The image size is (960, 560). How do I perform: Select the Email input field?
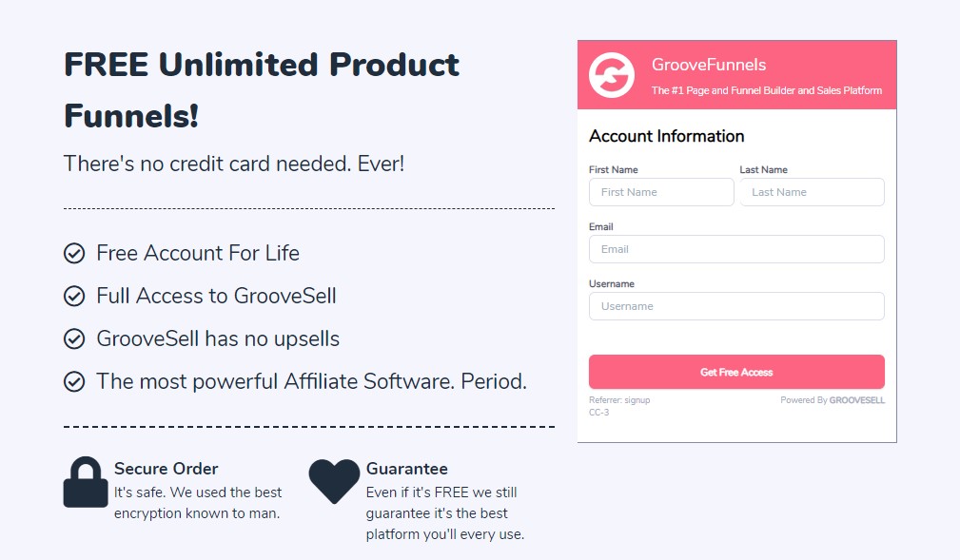[736, 249]
